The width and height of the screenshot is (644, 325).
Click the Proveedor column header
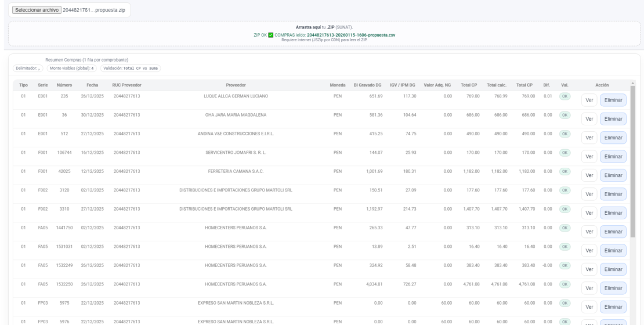236,85
